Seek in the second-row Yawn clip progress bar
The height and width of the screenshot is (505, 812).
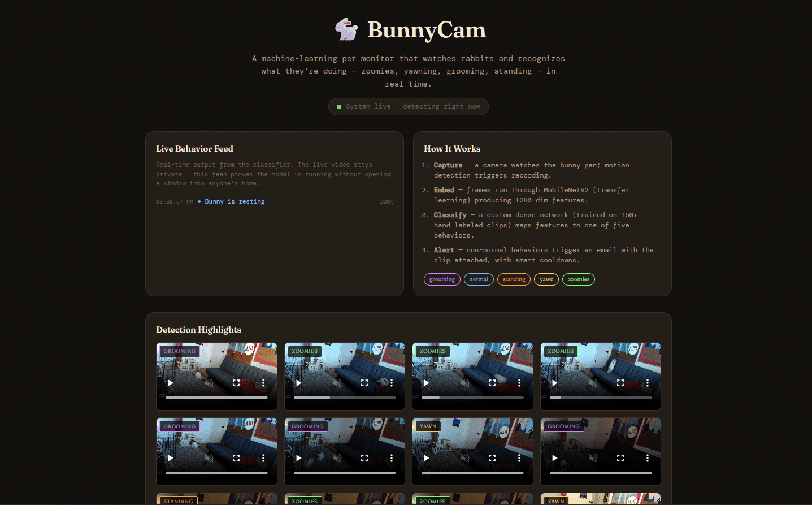click(473, 473)
